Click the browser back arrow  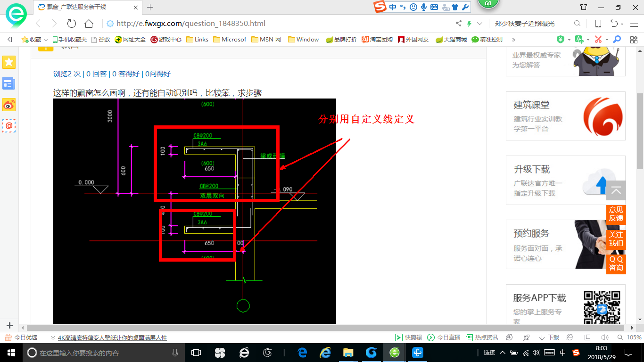39,24
